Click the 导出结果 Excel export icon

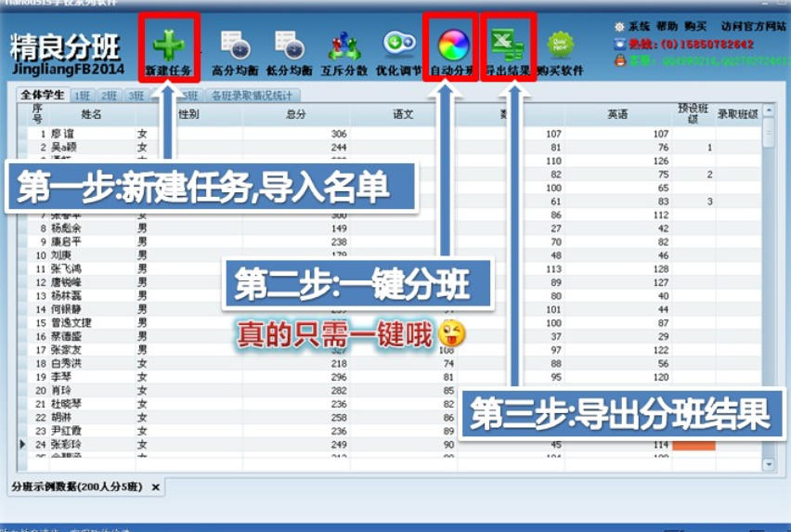pos(508,45)
